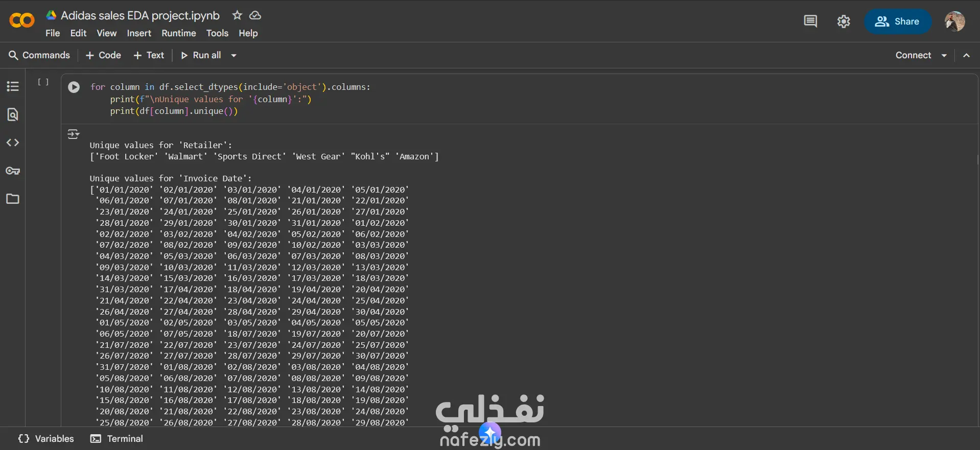Open the Tools menu
This screenshot has height=450, width=980.
pyautogui.click(x=217, y=33)
